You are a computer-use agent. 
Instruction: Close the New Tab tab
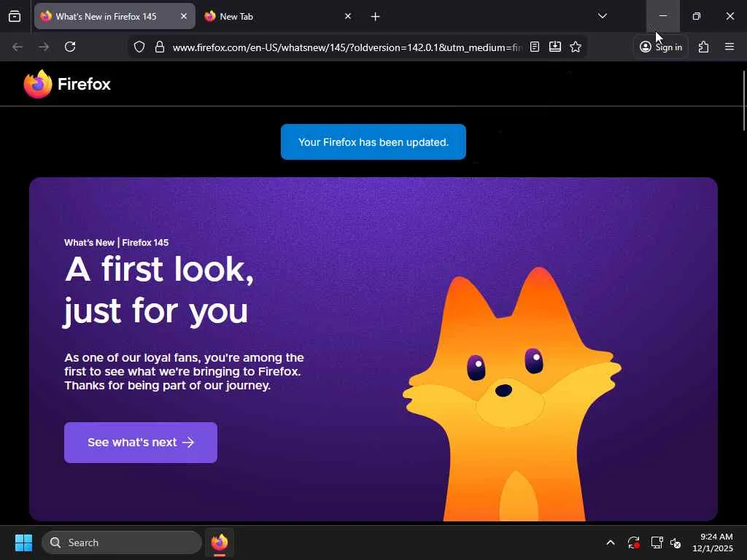point(348,16)
